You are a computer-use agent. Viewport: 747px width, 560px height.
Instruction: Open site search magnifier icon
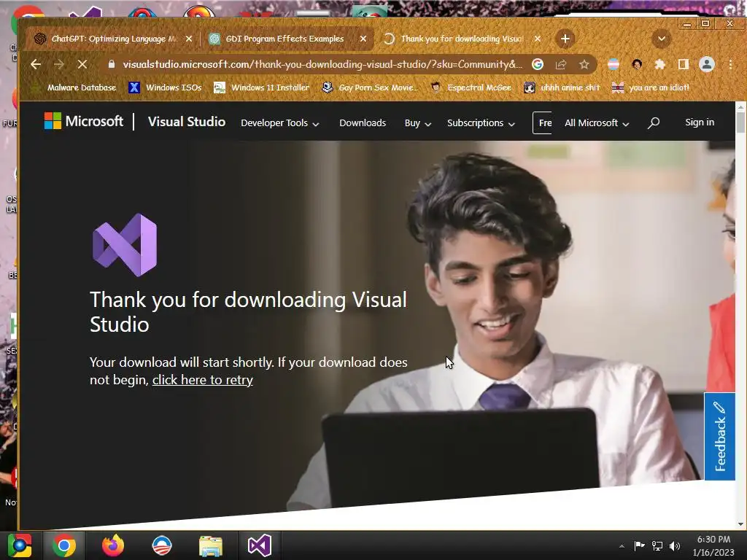pyautogui.click(x=654, y=122)
